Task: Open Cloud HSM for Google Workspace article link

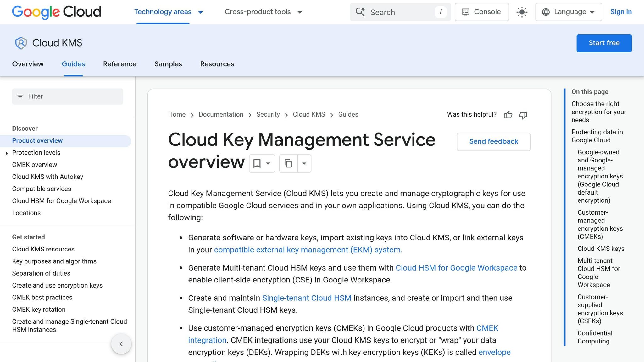Action: pyautogui.click(x=456, y=268)
